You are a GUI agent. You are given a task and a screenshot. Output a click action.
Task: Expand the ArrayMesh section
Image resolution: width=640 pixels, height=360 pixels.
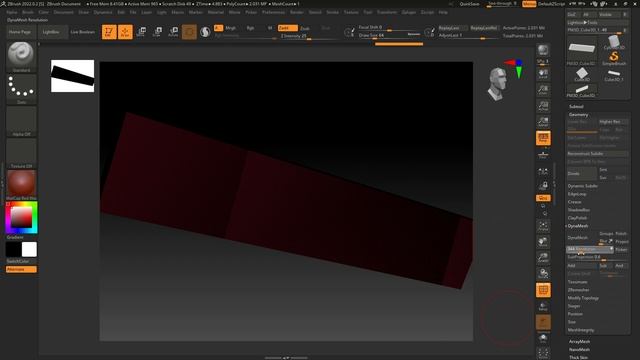pos(579,342)
